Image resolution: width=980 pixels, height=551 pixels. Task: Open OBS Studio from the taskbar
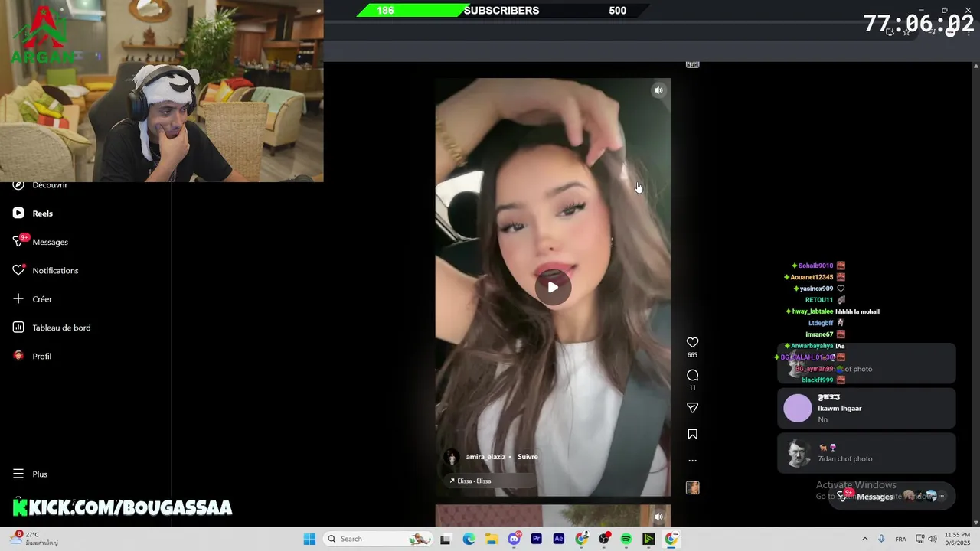coord(604,539)
